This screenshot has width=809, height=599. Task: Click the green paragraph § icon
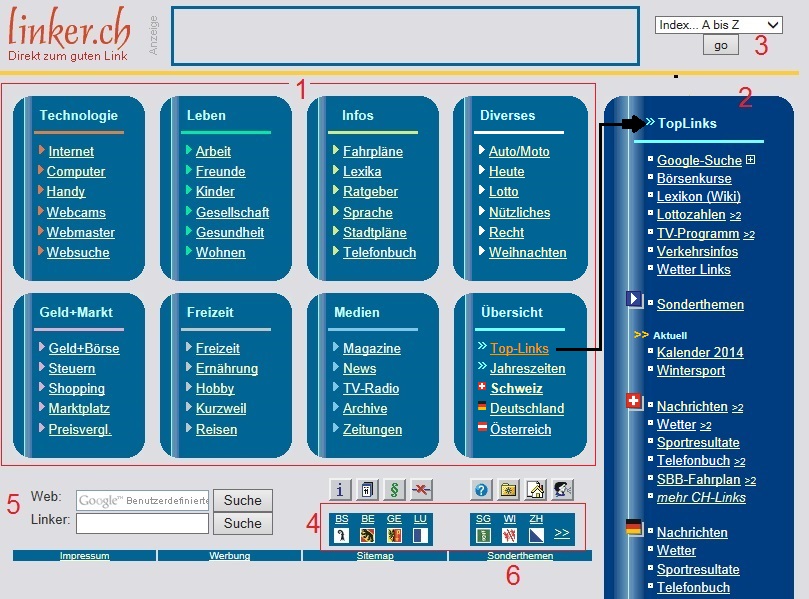coord(394,489)
